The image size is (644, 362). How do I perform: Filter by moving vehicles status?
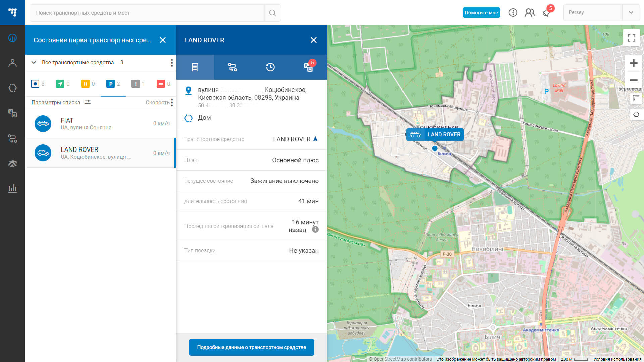tap(60, 84)
